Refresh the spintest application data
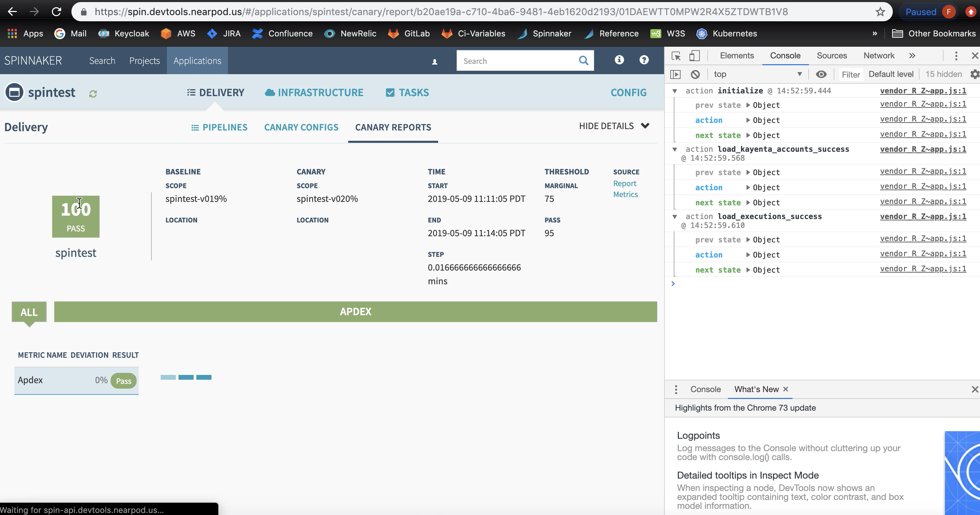The image size is (980, 515). [x=93, y=93]
